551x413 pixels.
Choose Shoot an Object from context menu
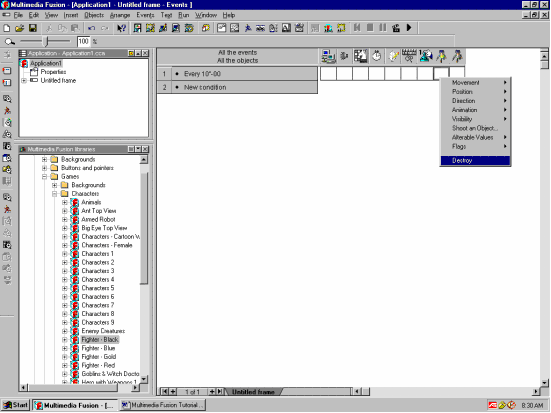coord(475,128)
